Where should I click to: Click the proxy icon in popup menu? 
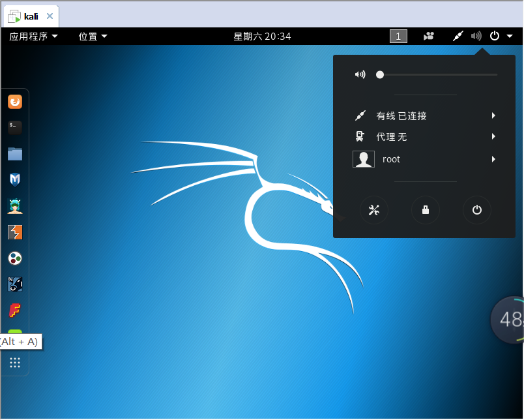[x=360, y=136]
